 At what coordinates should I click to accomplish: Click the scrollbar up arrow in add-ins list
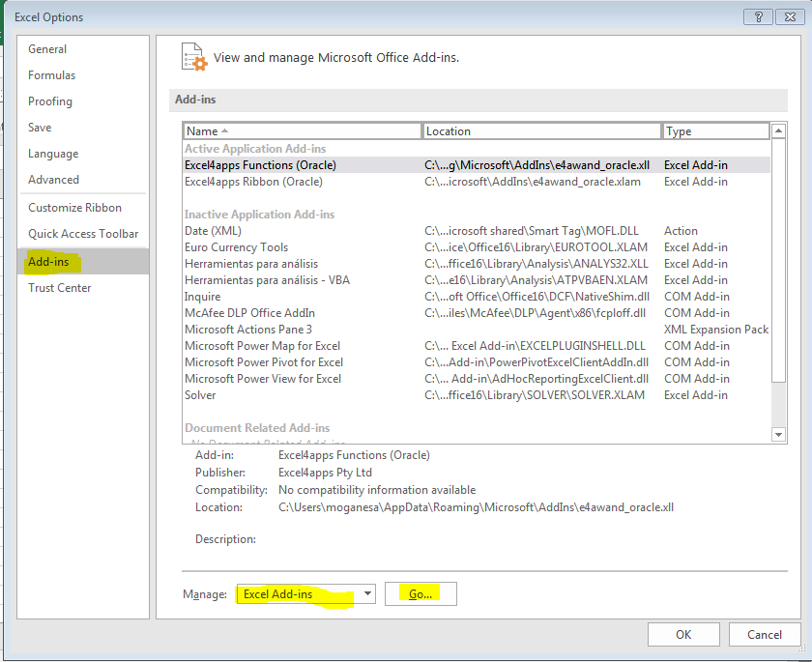click(779, 130)
